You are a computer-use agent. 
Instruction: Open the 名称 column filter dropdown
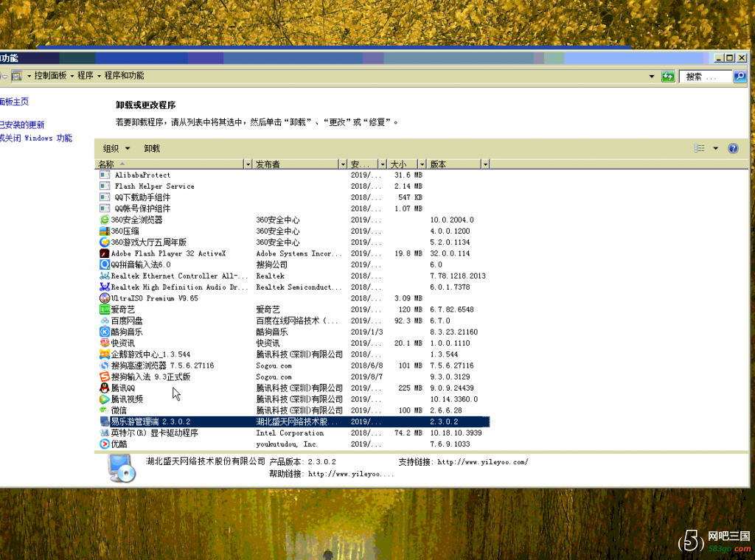pyautogui.click(x=248, y=164)
